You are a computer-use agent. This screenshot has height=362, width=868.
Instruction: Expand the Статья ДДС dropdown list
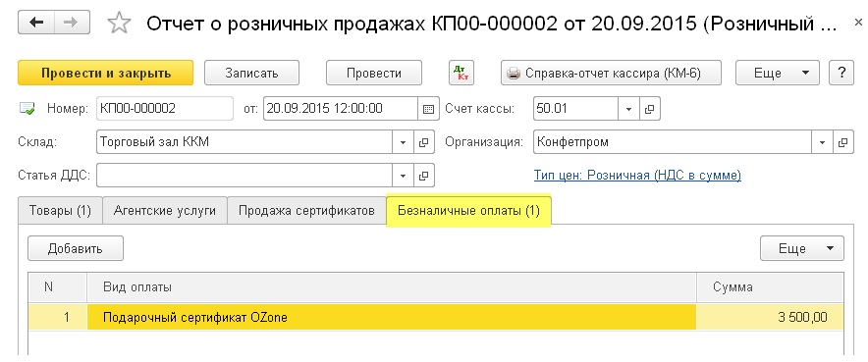tap(403, 176)
